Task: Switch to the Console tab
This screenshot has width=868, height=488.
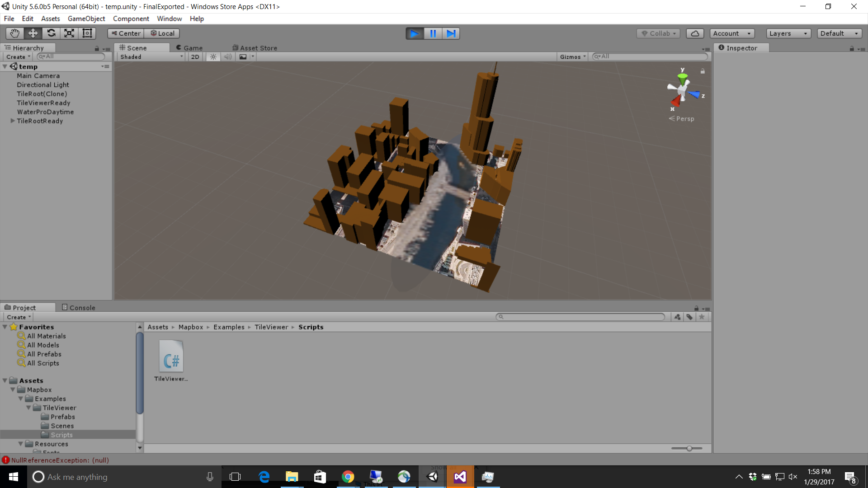Action: [78, 307]
